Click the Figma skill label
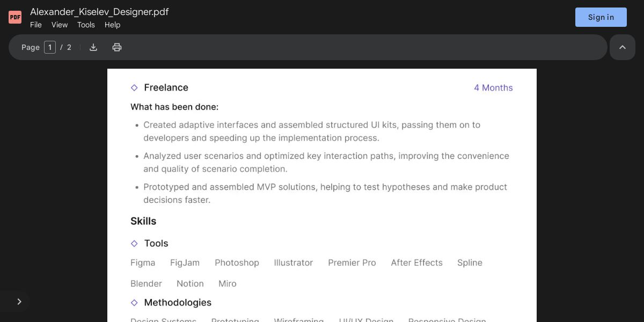Screen dimensions: 644x322 pos(143,262)
